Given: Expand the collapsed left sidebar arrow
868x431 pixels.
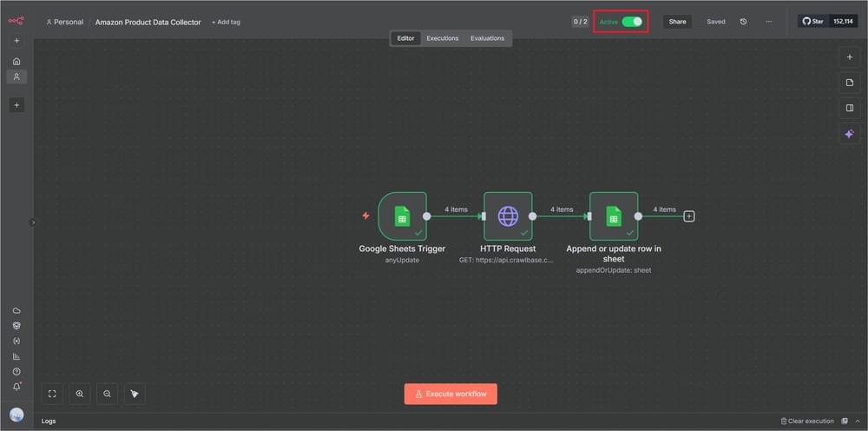Looking at the screenshot, I should [34, 222].
